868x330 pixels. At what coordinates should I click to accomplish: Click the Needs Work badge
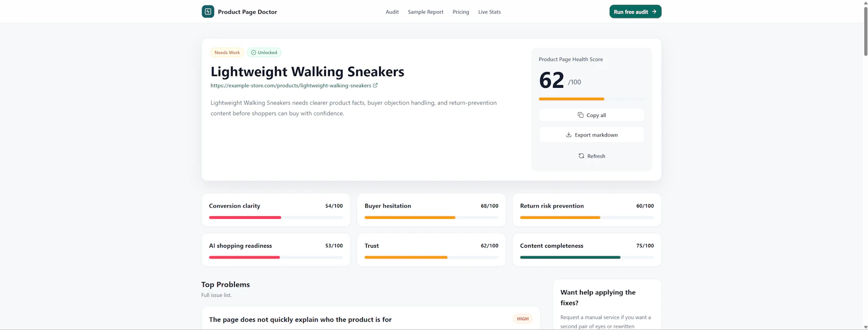(227, 53)
